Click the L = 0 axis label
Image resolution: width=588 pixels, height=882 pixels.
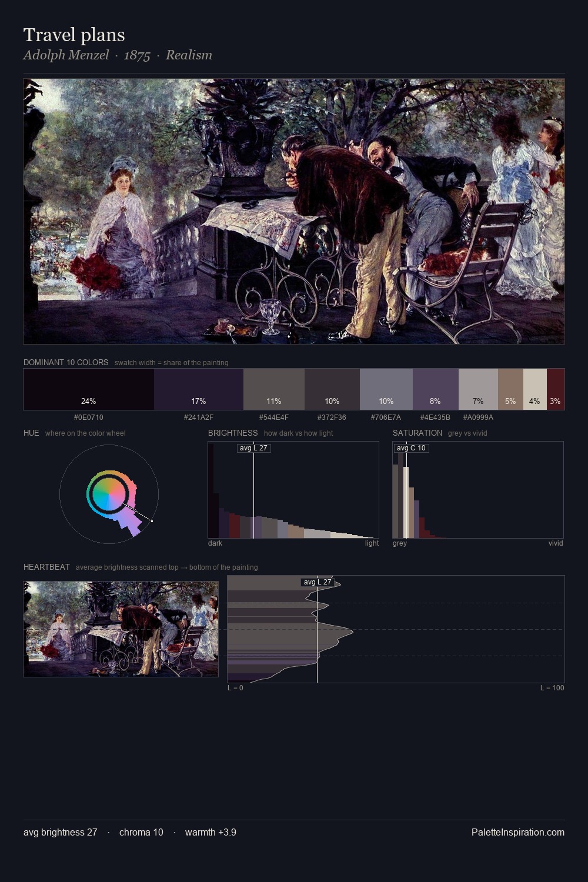pyautogui.click(x=235, y=688)
